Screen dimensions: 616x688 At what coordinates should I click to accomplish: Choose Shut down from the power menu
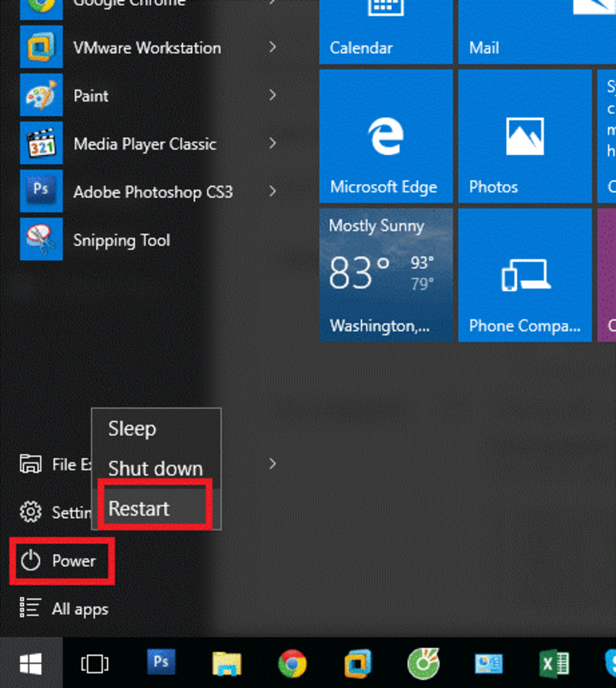[156, 468]
